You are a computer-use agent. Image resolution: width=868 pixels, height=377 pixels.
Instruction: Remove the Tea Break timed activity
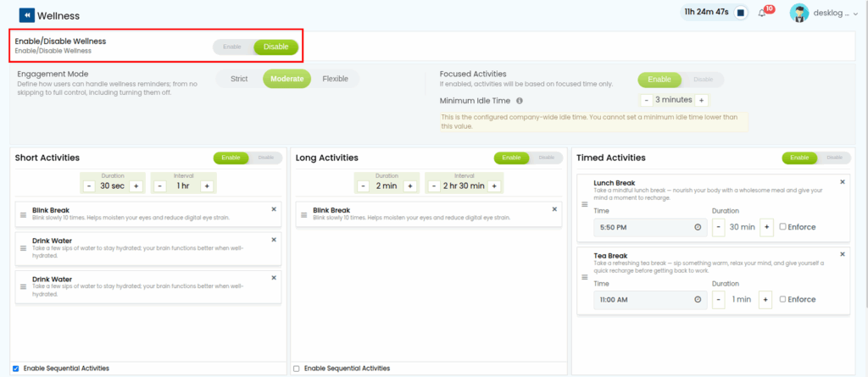[x=842, y=254]
